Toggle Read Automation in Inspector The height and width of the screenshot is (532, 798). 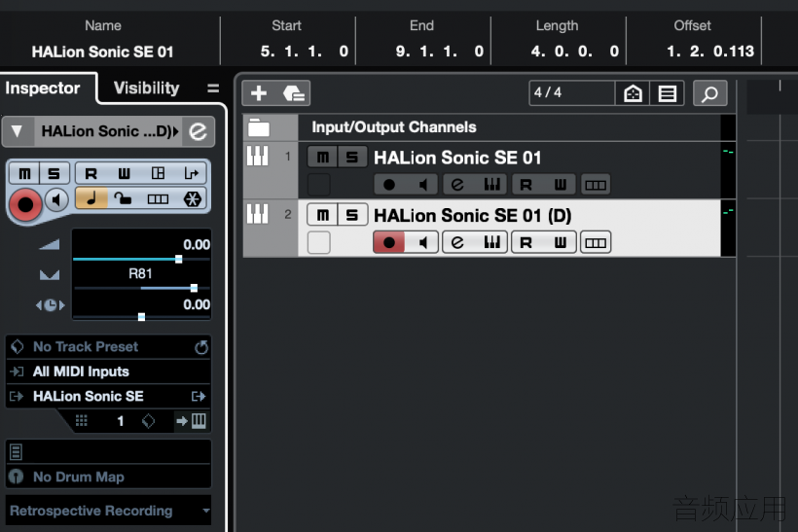(x=91, y=173)
